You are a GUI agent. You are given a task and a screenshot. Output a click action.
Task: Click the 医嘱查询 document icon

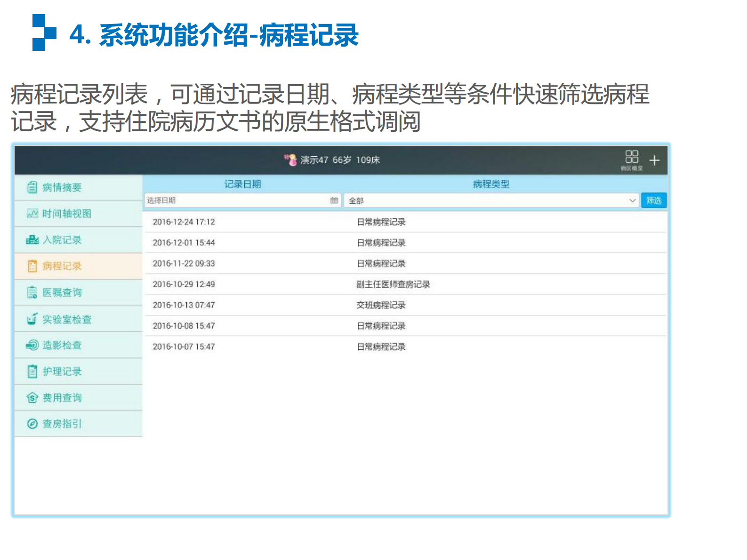tap(32, 293)
